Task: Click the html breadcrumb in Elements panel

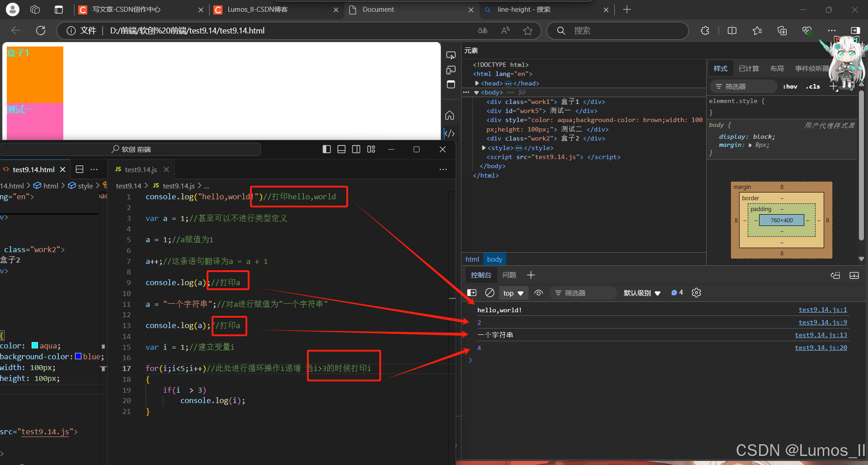Action: pos(472,259)
